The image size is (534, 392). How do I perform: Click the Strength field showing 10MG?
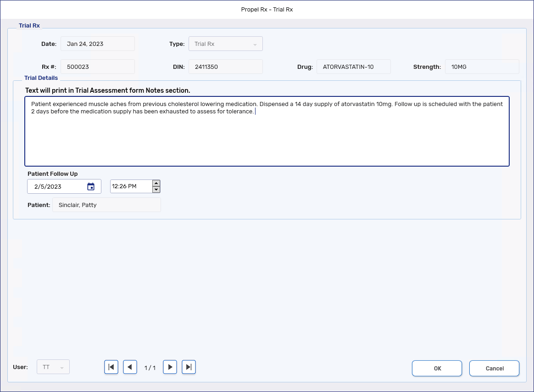(482, 67)
